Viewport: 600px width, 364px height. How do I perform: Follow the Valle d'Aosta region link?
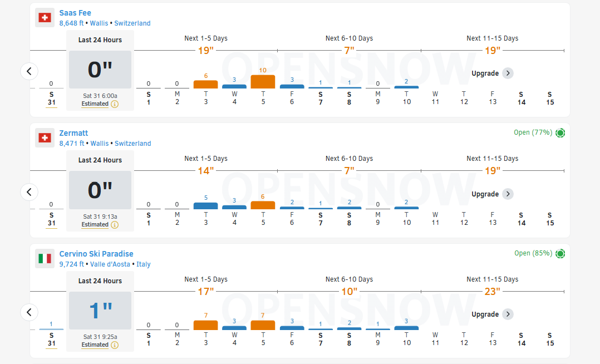coord(111,264)
